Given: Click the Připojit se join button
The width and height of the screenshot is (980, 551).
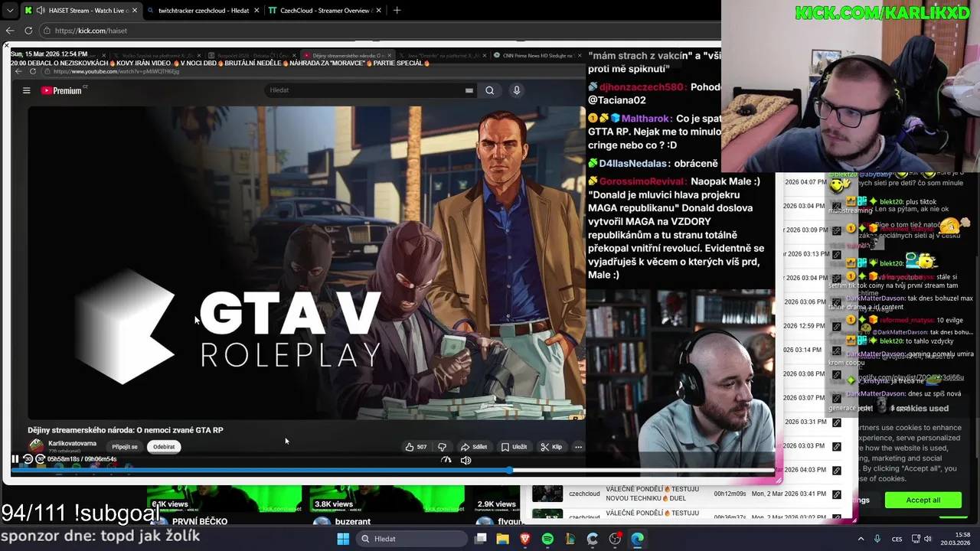Looking at the screenshot, I should pyautogui.click(x=125, y=447).
